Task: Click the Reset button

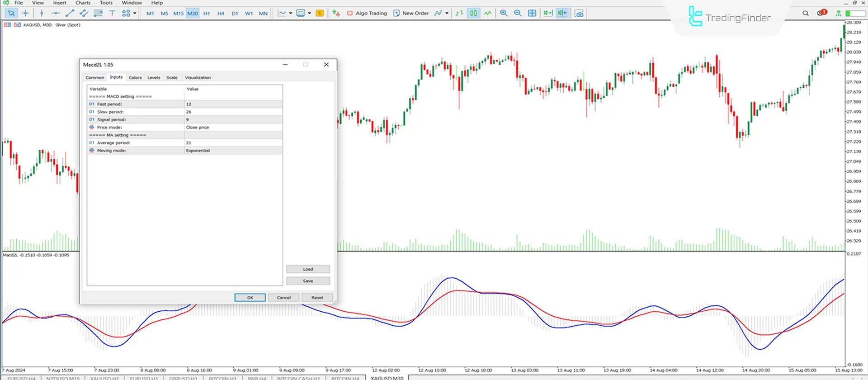Action: [317, 298]
